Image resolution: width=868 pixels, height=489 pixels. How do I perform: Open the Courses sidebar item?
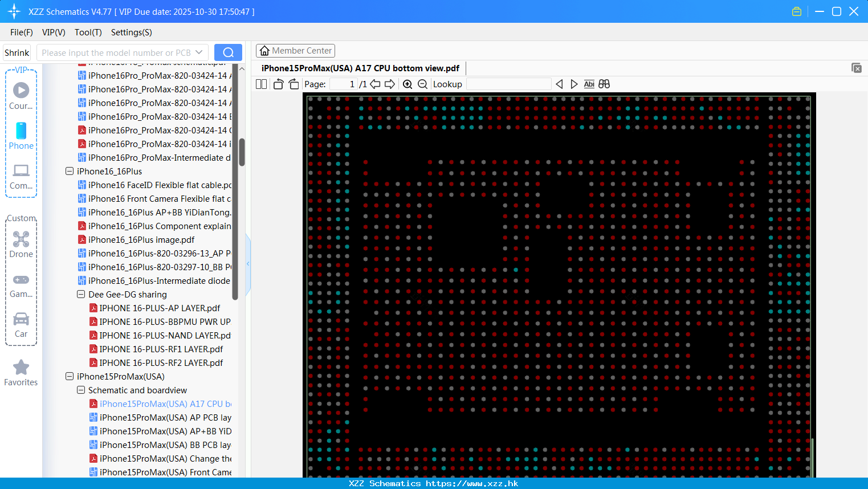[21, 96]
